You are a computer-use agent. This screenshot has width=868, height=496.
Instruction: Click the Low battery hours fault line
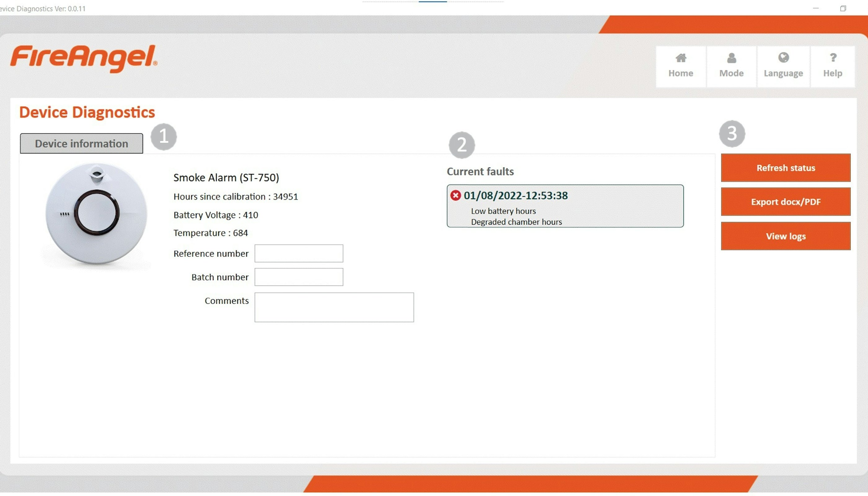[503, 211]
